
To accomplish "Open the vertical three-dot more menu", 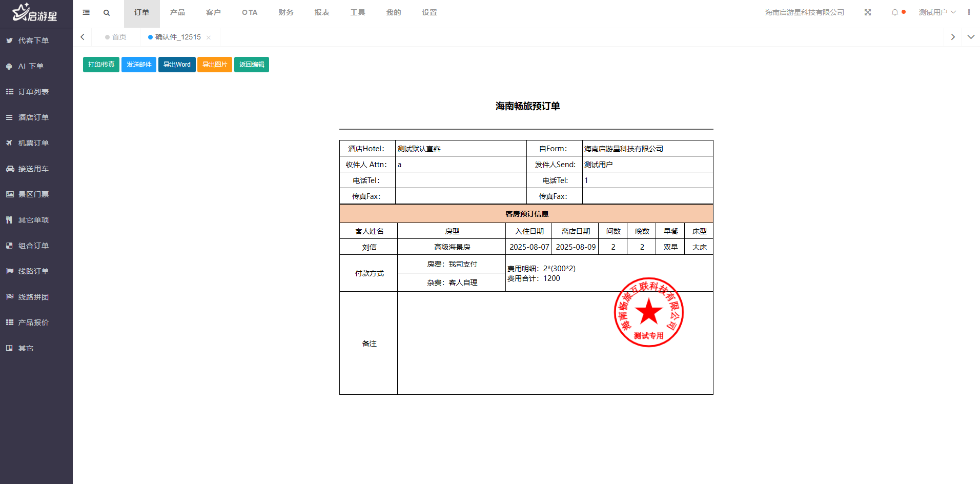I will pyautogui.click(x=969, y=12).
